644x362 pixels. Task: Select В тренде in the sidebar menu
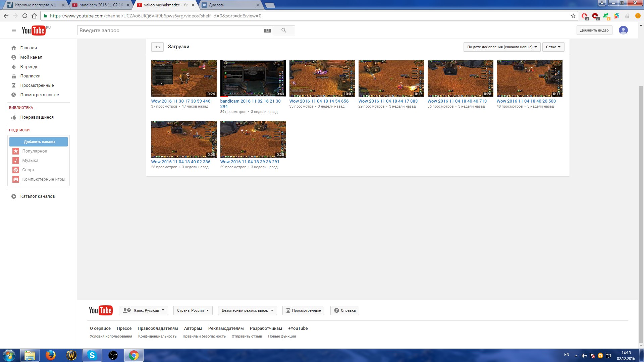point(29,67)
